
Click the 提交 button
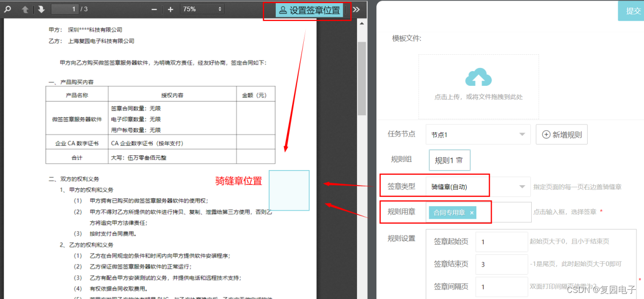[x=631, y=11]
